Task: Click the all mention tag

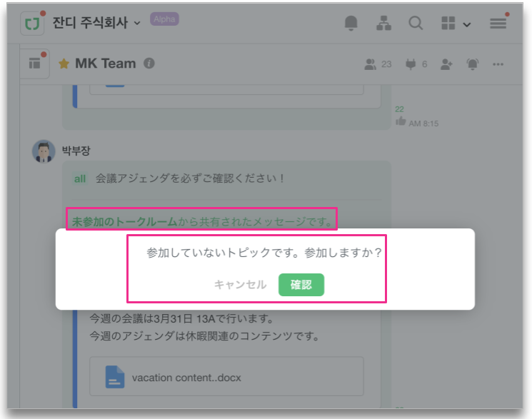Action: [x=80, y=178]
